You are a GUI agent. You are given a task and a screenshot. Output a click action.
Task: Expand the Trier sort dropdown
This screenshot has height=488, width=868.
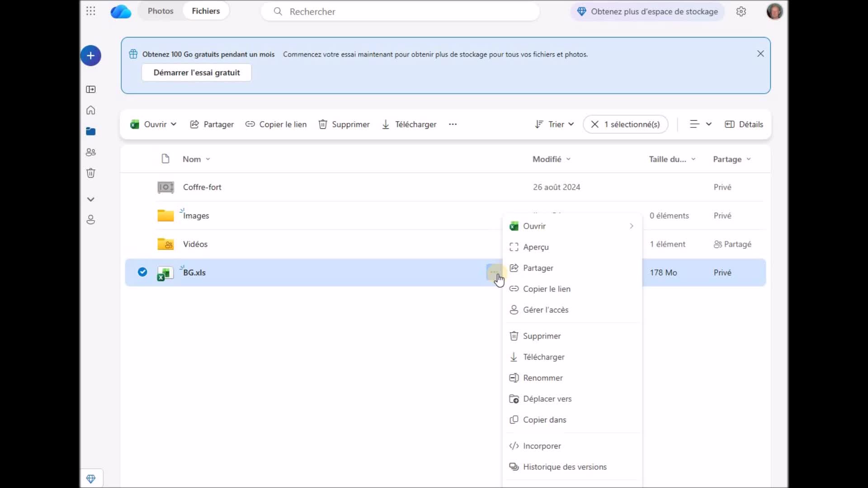coord(554,124)
